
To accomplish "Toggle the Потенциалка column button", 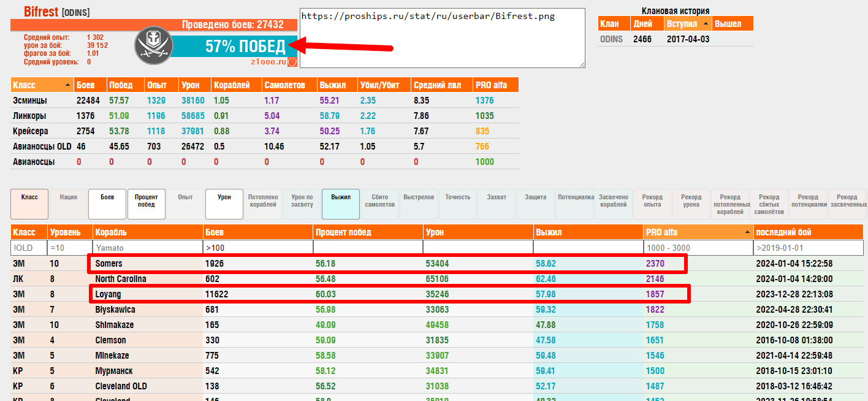I will pyautogui.click(x=575, y=204).
